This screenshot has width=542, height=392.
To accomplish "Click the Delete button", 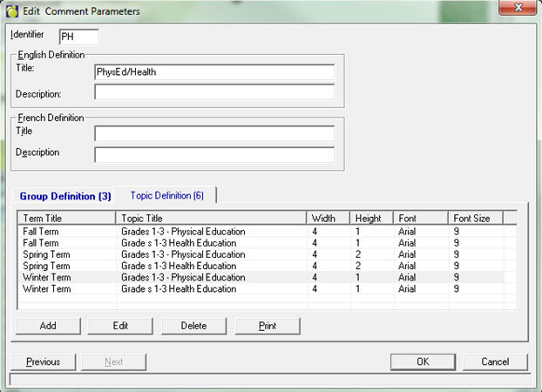I will [193, 326].
